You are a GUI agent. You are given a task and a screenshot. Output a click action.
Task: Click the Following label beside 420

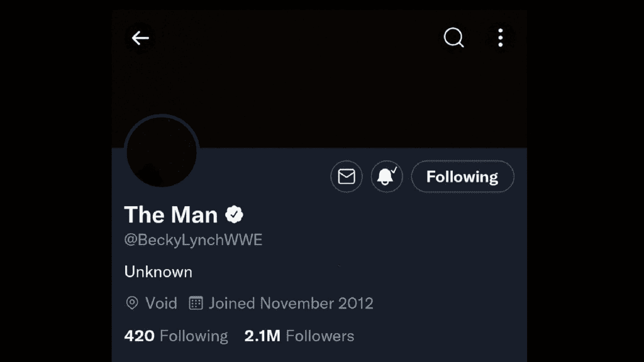click(194, 336)
